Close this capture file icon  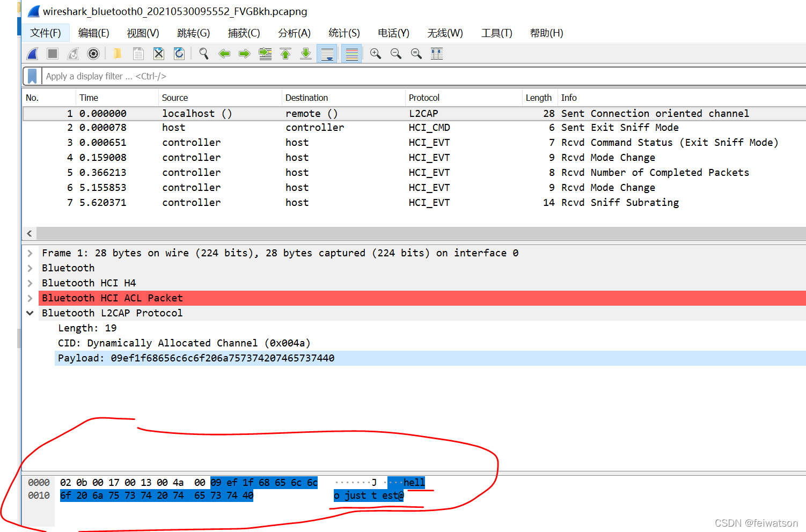point(158,54)
